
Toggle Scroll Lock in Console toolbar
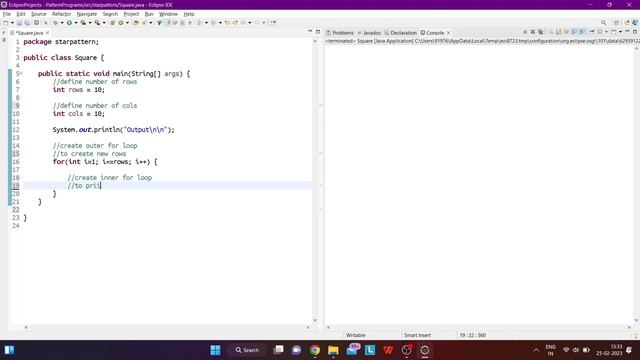pos(558,32)
